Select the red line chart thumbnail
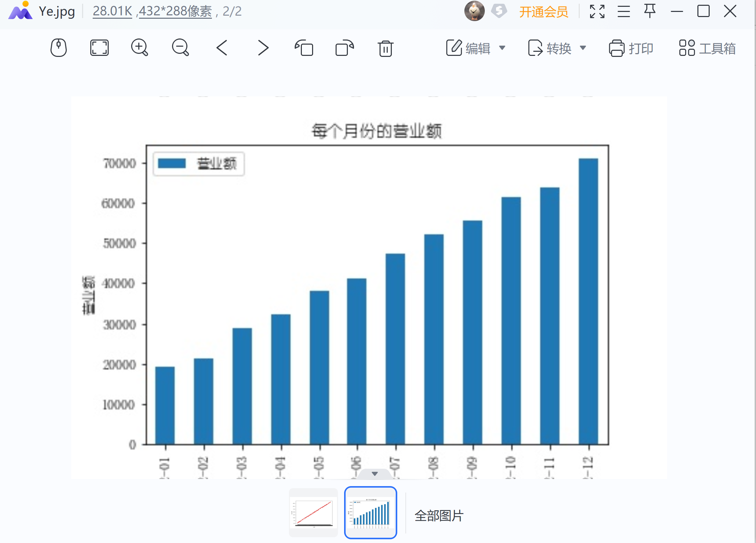The image size is (756, 543). (313, 513)
